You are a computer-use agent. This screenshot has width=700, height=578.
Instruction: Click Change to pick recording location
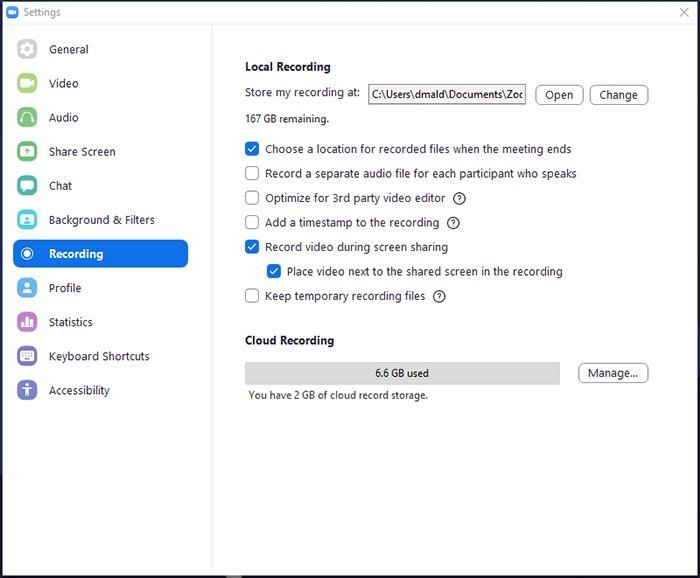point(618,95)
